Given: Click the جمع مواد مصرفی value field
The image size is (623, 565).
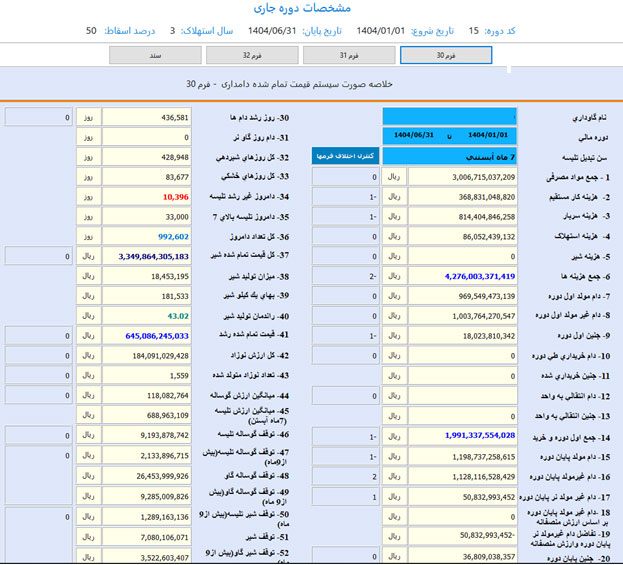Looking at the screenshot, I should tap(462, 177).
